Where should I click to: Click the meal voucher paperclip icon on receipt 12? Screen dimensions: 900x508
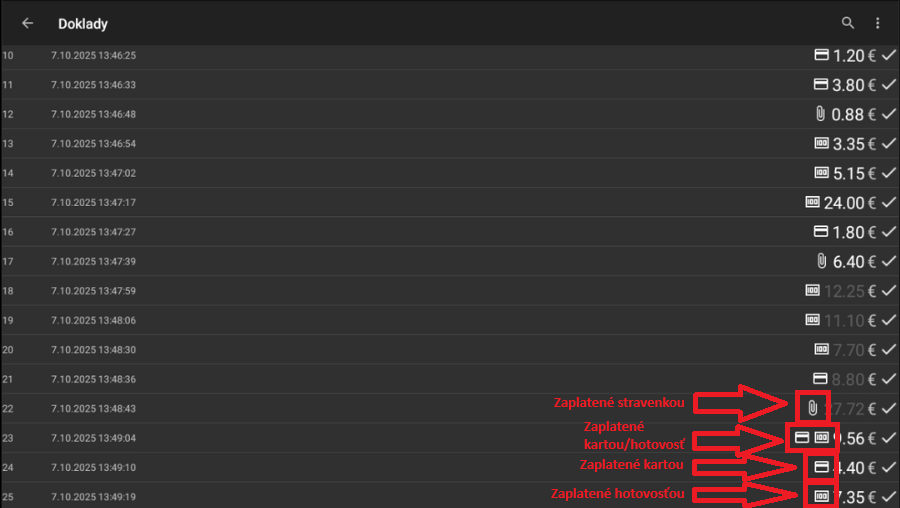[821, 114]
